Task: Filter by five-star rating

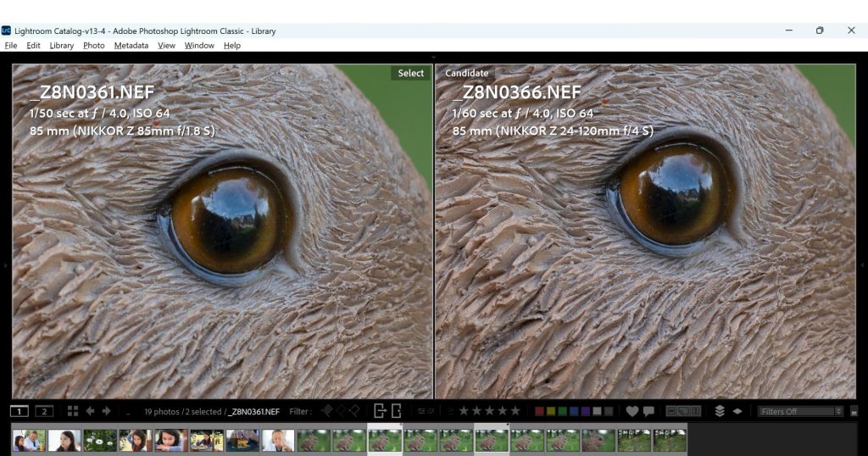Action: coord(515,411)
